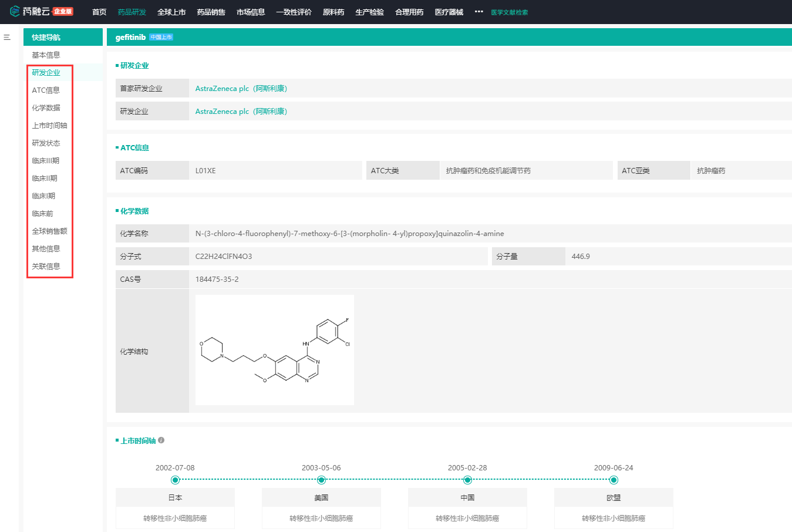Open the 医疗器械 menu item
Viewport: 792px width, 532px height.
pyautogui.click(x=449, y=12)
